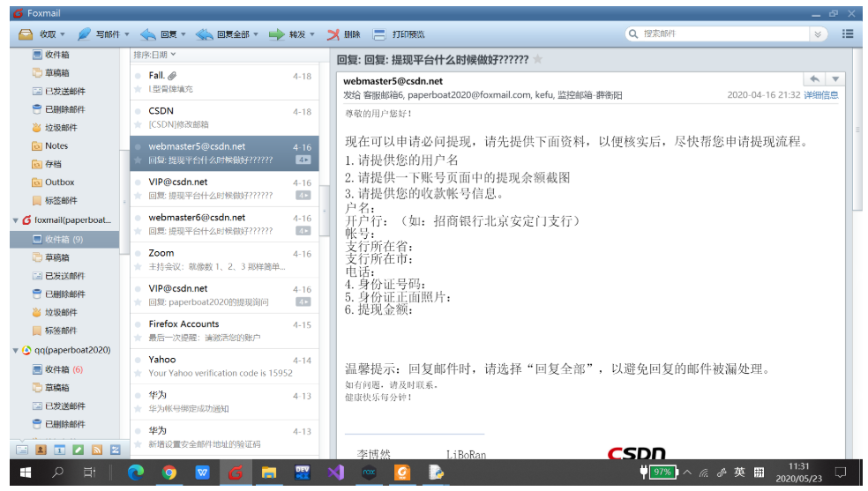The height and width of the screenshot is (491, 868).
Task: Launch Google Chrome from taskbar
Action: (x=168, y=472)
